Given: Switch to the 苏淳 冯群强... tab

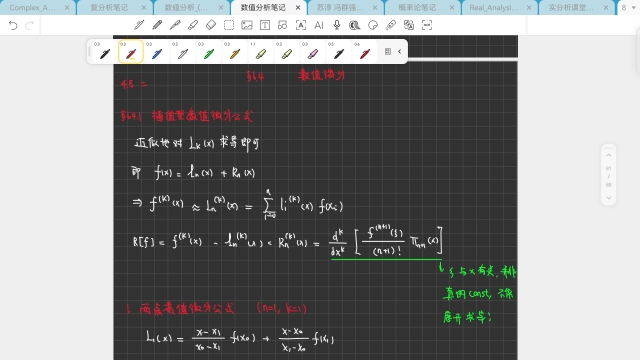Looking at the screenshot, I should click(340, 8).
